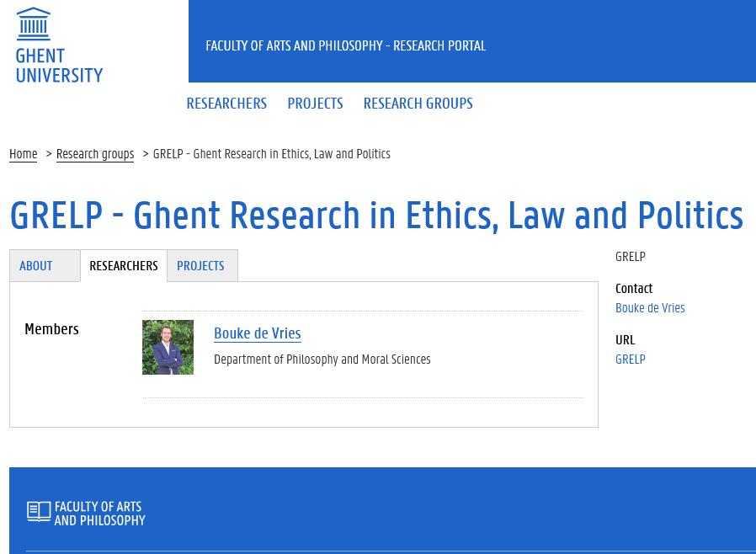
Task: Open Bouke de Vries member name link
Action: 258,333
